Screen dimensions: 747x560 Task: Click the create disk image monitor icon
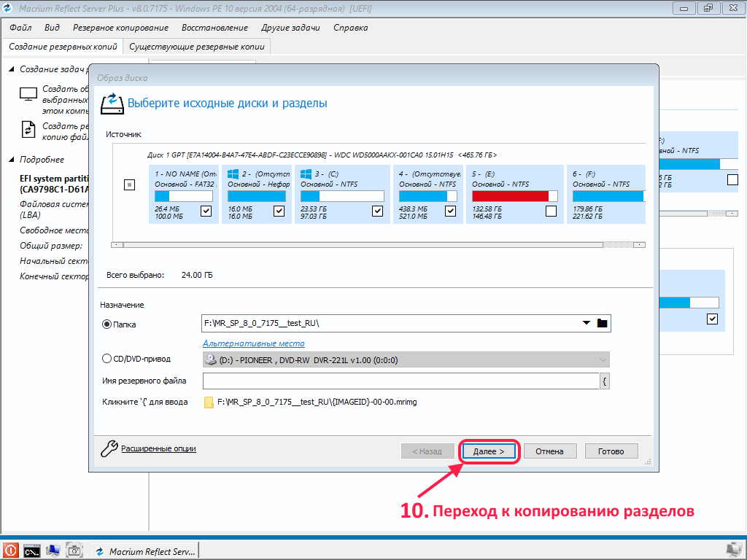click(28, 94)
